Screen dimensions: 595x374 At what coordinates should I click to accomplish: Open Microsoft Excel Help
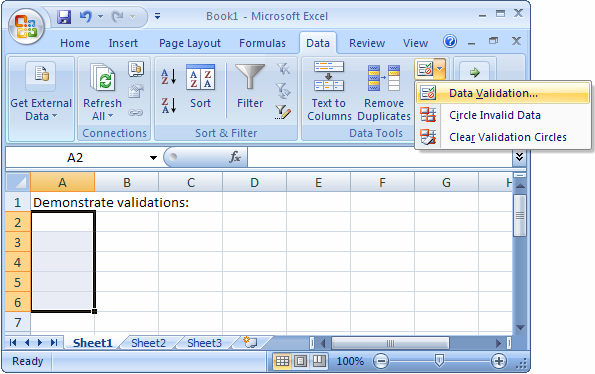450,41
